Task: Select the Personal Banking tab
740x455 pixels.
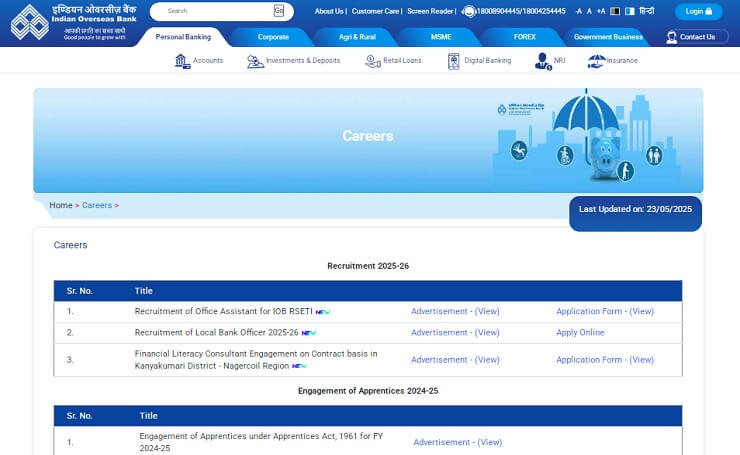Action: (183, 37)
